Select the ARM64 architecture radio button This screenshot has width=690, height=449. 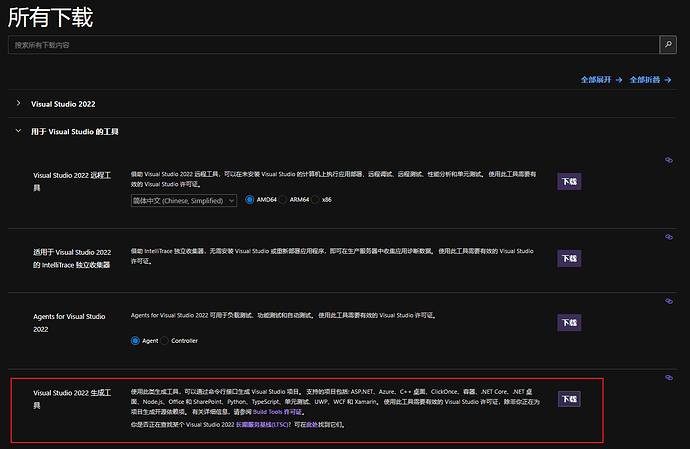tap(283, 199)
